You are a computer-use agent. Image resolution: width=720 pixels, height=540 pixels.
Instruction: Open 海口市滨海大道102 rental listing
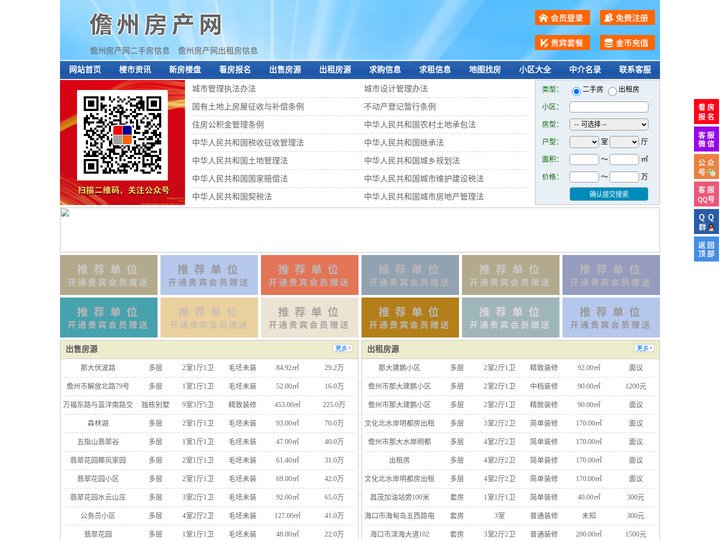tap(399, 534)
